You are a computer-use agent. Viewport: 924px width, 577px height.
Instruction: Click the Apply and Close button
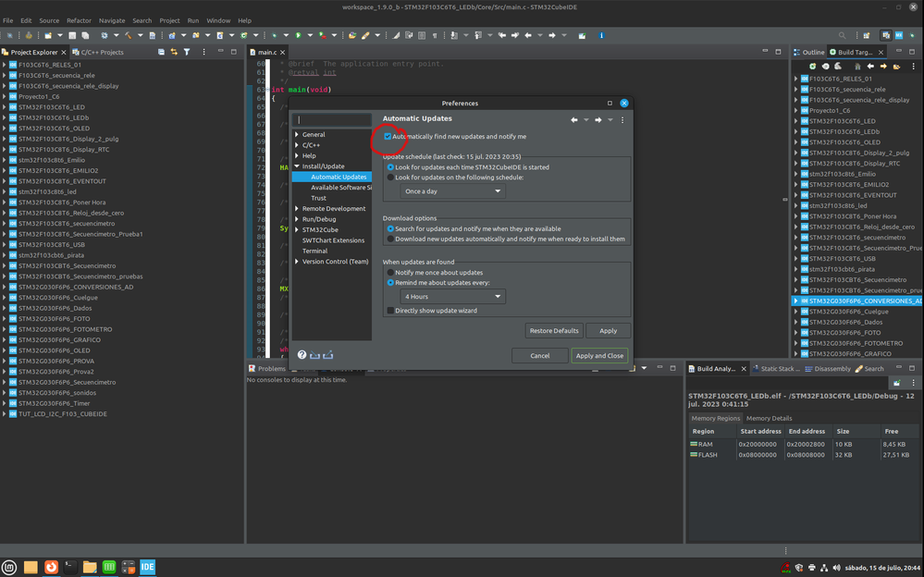coord(599,355)
